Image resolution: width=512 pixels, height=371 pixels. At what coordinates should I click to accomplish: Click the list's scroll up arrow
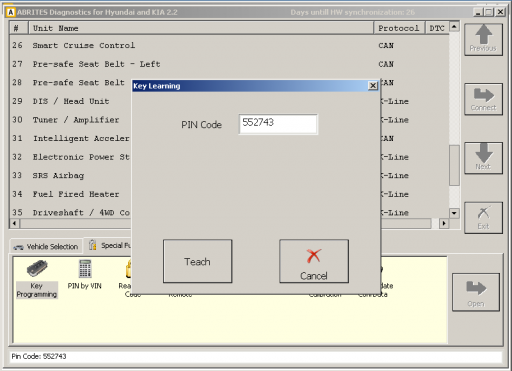tap(454, 26)
